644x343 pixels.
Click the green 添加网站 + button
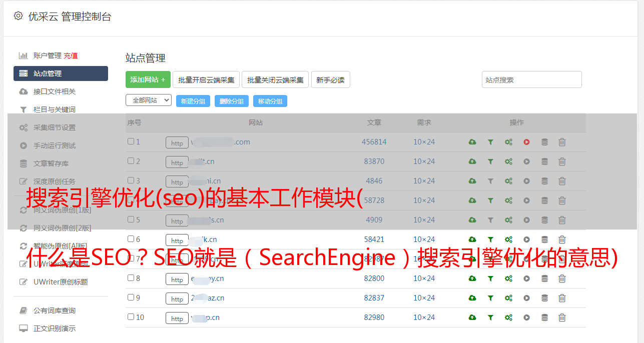click(148, 79)
